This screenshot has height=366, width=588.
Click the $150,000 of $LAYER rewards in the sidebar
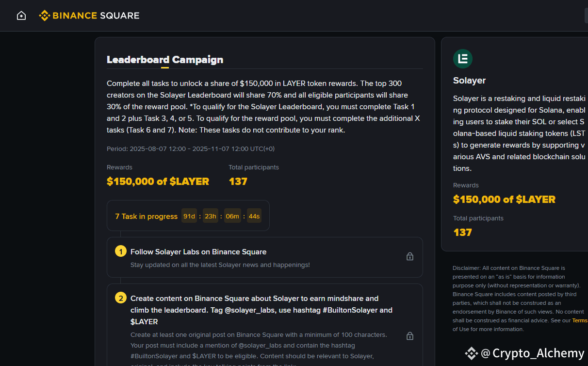tap(504, 200)
